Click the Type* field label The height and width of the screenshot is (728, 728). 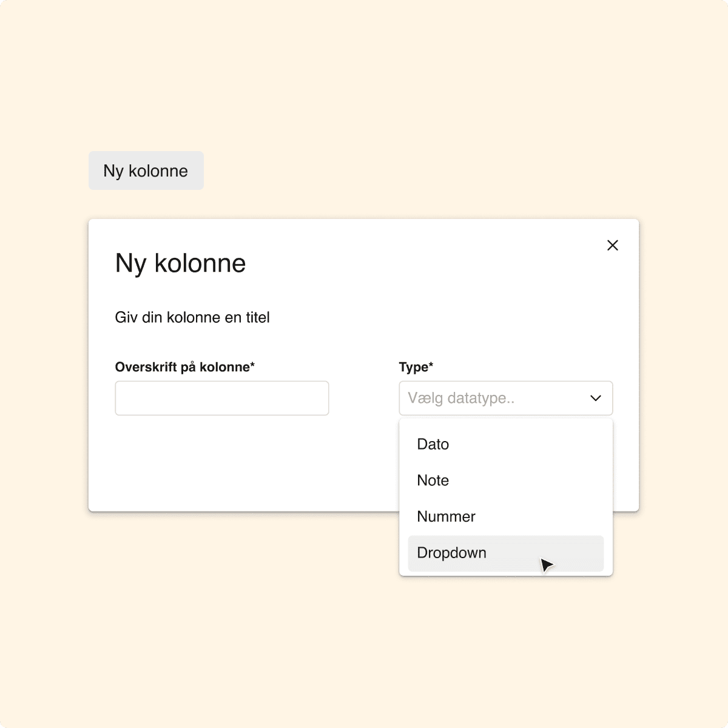(416, 366)
